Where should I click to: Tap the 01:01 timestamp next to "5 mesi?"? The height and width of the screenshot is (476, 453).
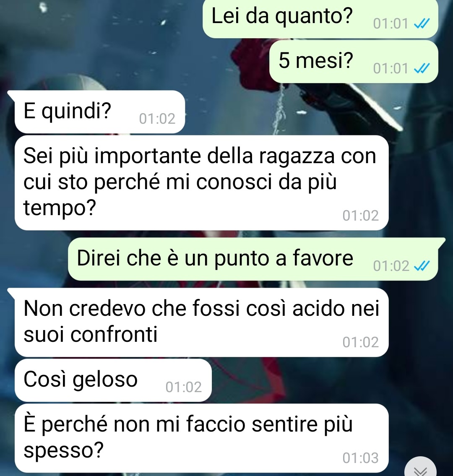391,69
